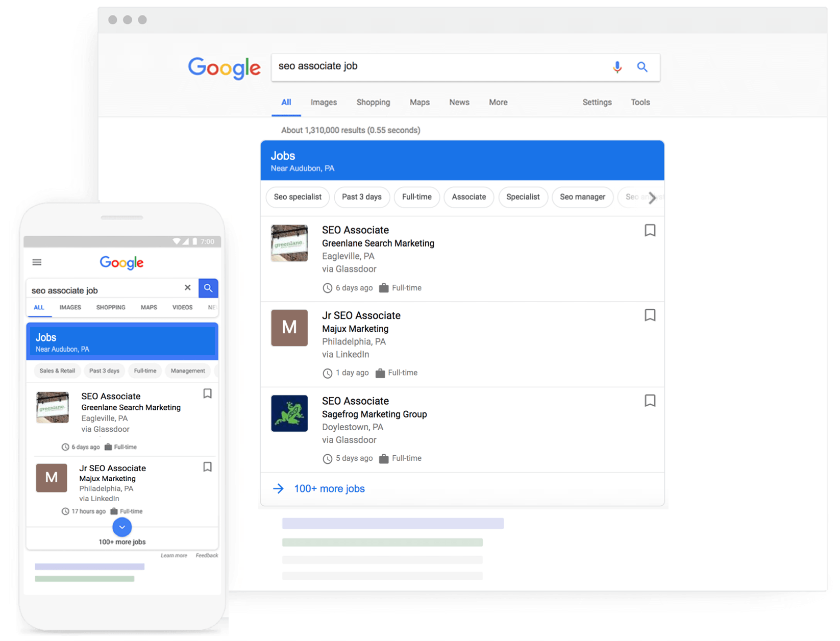Screen dimensions: 840x641
Task: Apply mobile Sales & Retail filter chip
Action: tap(57, 371)
